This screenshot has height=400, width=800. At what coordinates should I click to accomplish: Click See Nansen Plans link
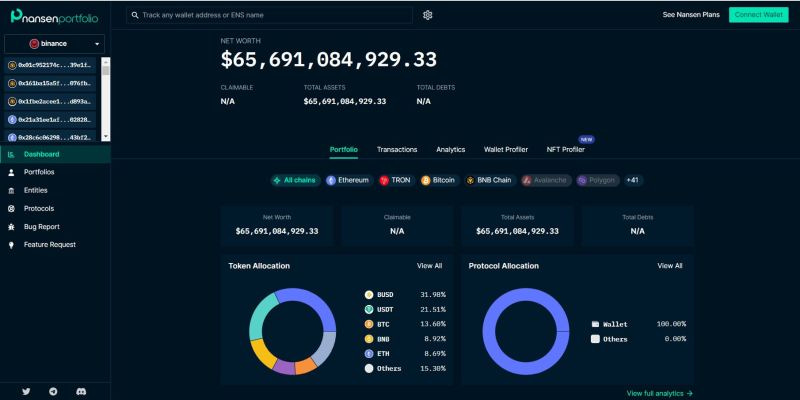tap(691, 15)
